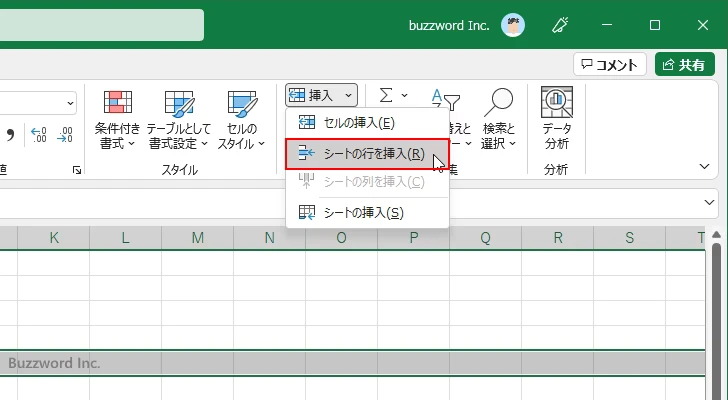
Task: Select column M header
Action: tap(198, 238)
